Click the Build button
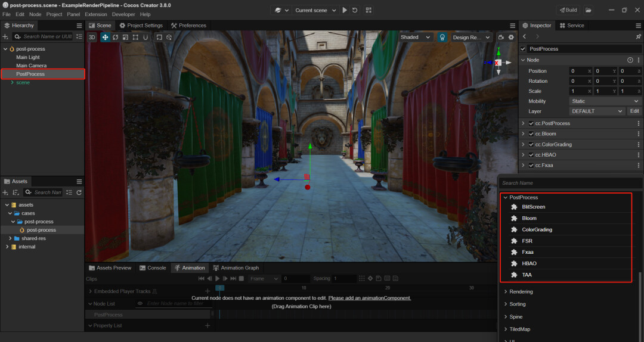644x342 pixels. (x=567, y=10)
